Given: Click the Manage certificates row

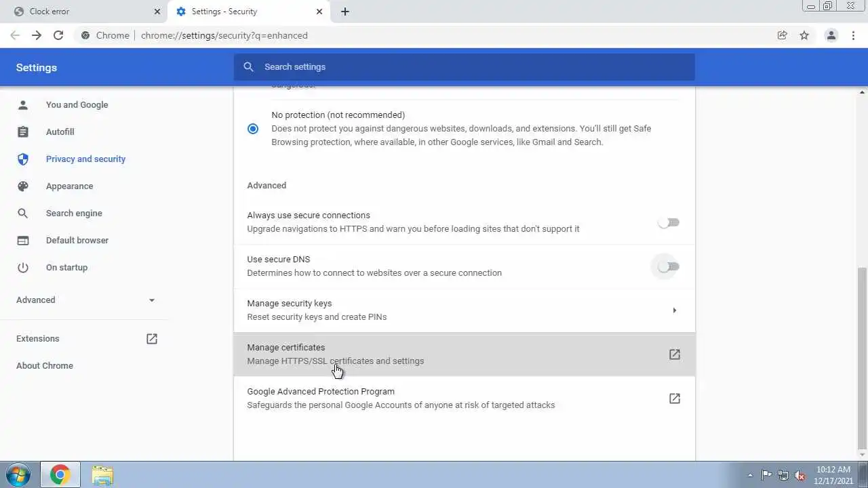Looking at the screenshot, I should point(465,354).
